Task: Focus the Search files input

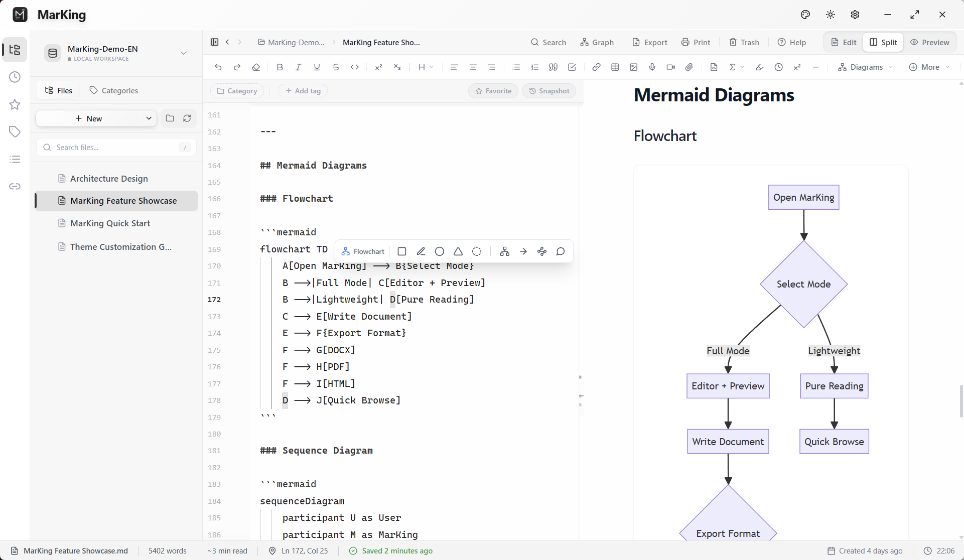Action: [116, 147]
